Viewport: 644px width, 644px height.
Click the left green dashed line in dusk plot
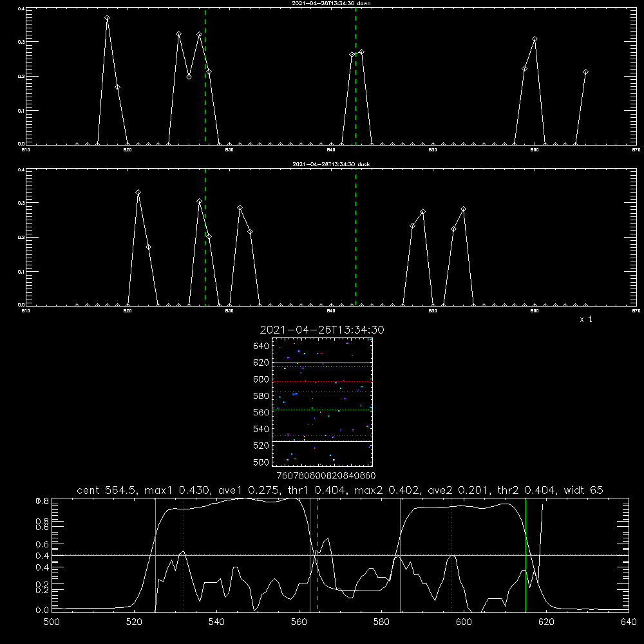(205, 238)
